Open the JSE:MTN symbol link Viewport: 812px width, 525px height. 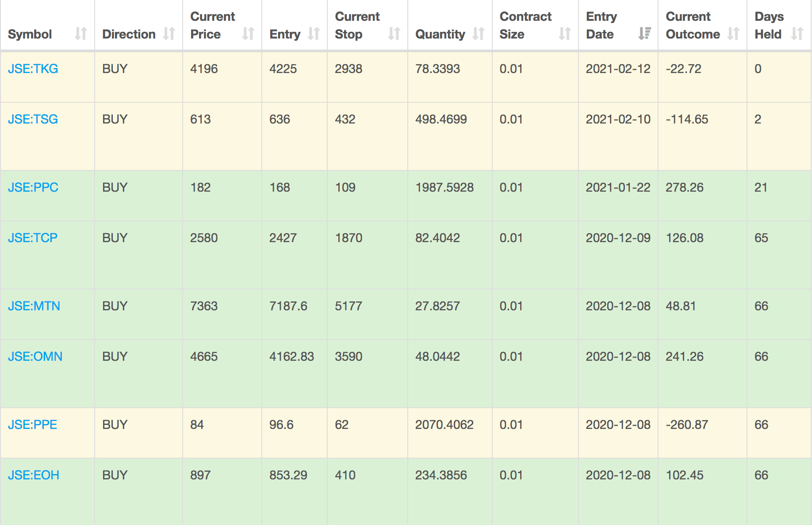(x=34, y=306)
